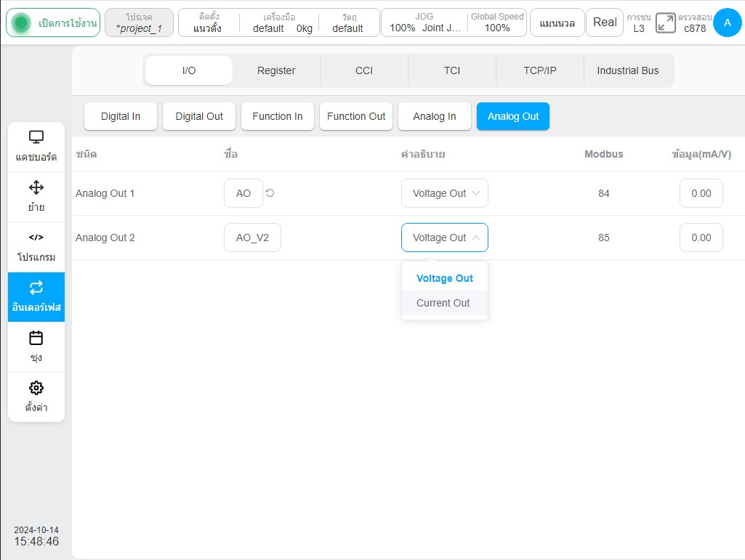Click the AO_V2 name field

(x=252, y=238)
